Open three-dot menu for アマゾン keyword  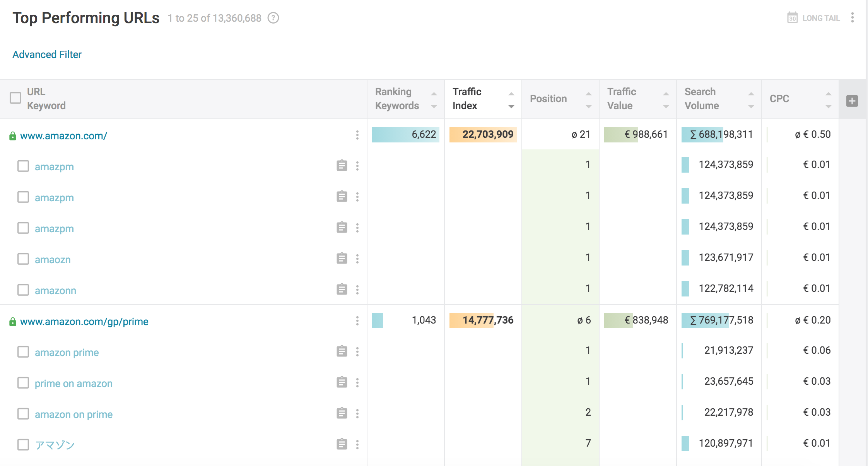[x=357, y=445]
